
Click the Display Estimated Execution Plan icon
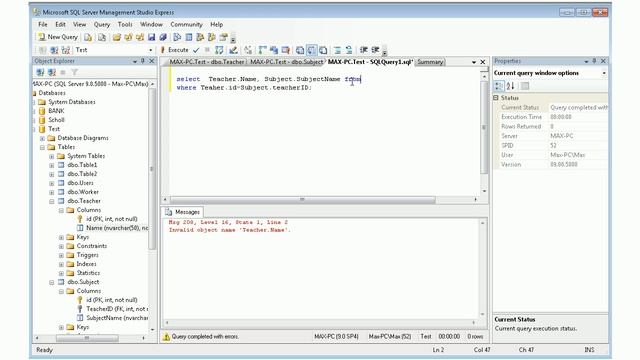coord(219,50)
